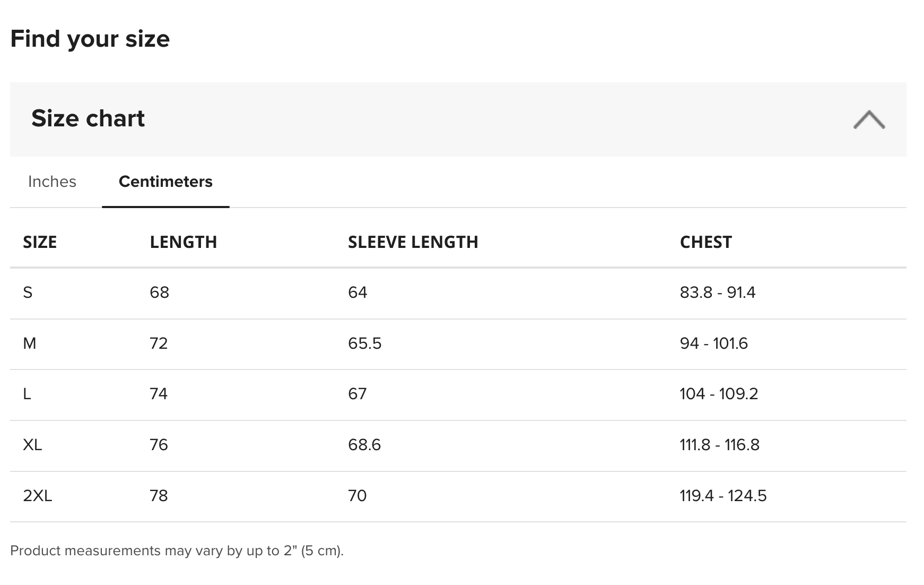Click the Size chart header title
The image size is (924, 585).
88,118
